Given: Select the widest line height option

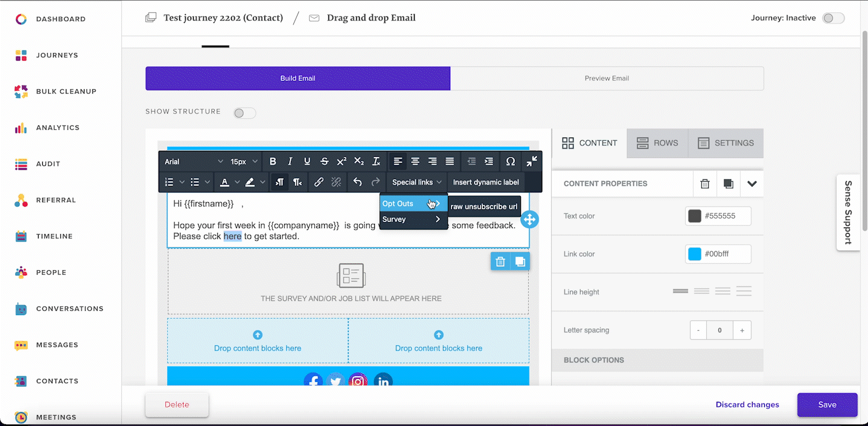Looking at the screenshot, I should click(744, 291).
